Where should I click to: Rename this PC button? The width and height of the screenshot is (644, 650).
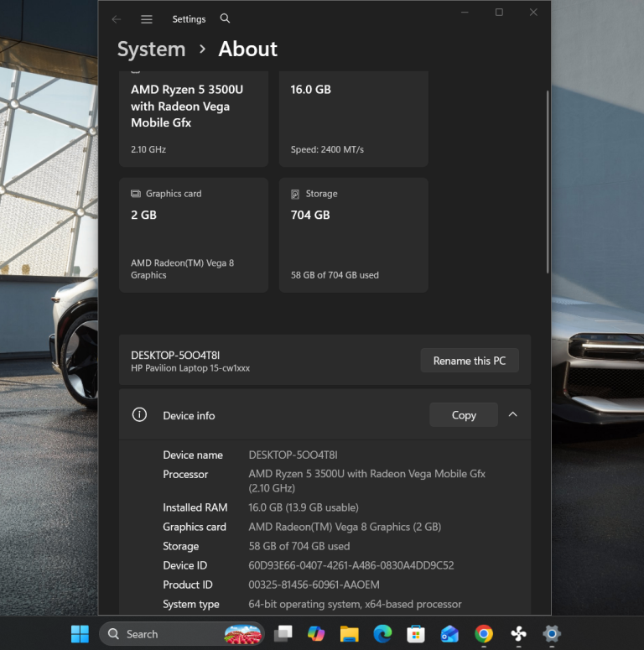point(470,361)
